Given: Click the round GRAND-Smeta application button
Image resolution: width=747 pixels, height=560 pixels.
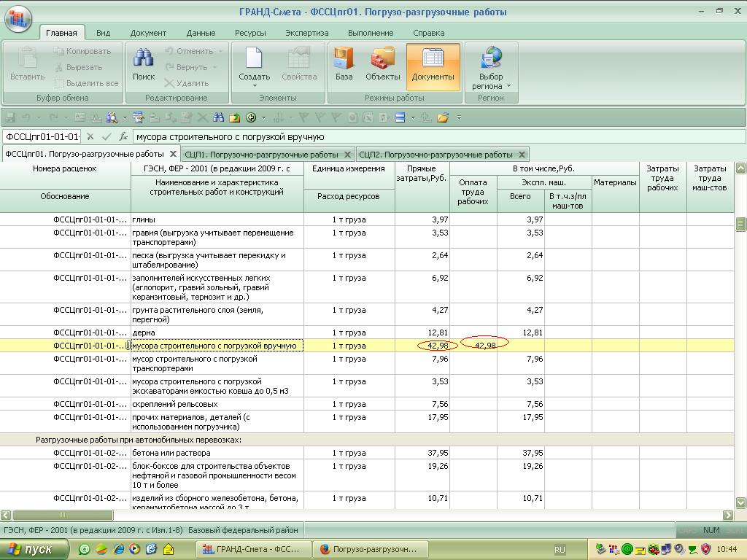Looking at the screenshot, I should click(x=18, y=19).
